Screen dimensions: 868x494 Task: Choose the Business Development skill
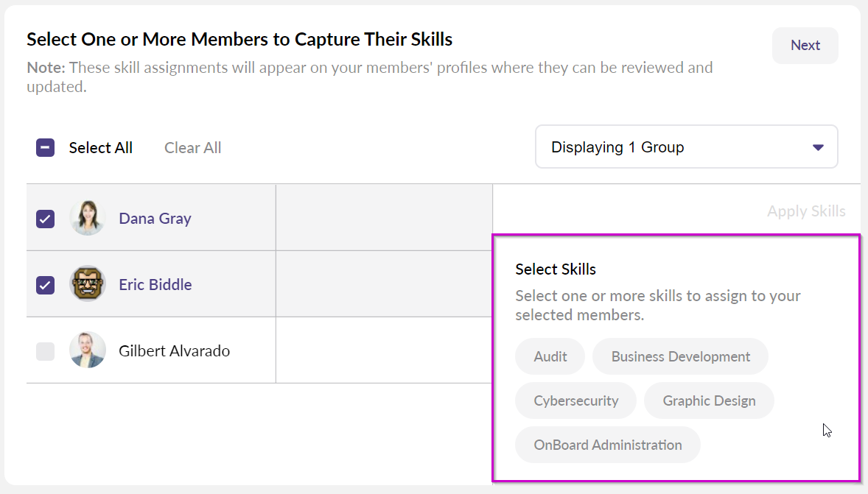(680, 357)
